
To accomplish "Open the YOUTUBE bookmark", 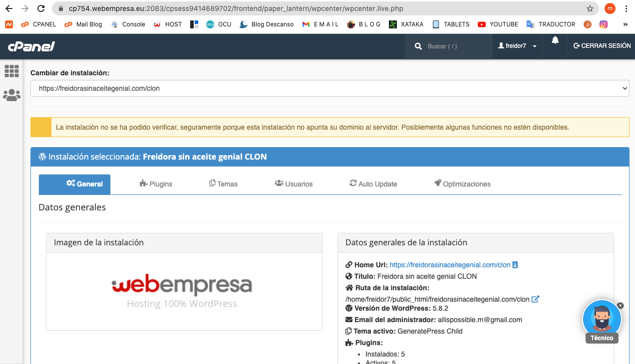I will point(498,24).
